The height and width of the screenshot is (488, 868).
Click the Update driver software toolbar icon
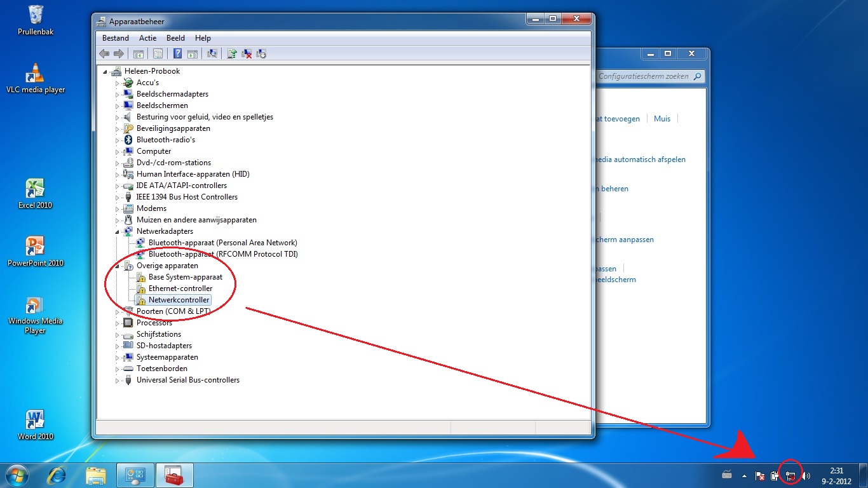tap(232, 54)
